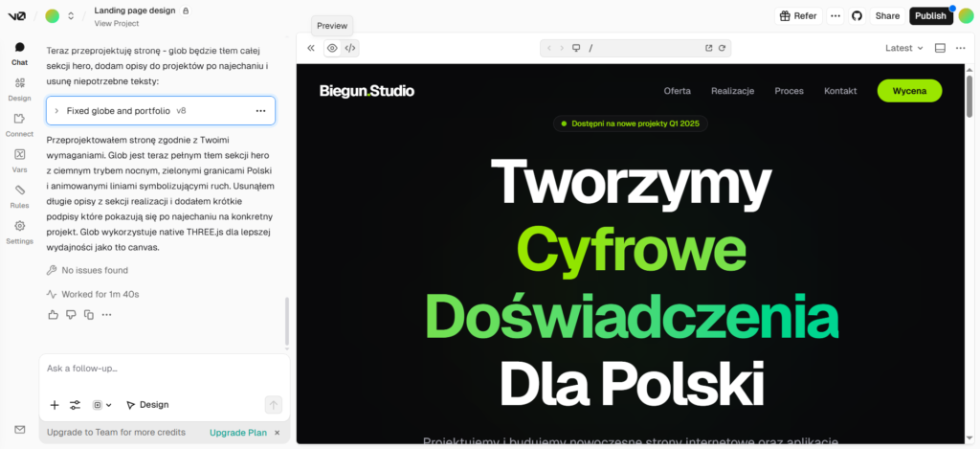Open the Design sidebar tab
This screenshot has width=980, height=449.
[19, 89]
